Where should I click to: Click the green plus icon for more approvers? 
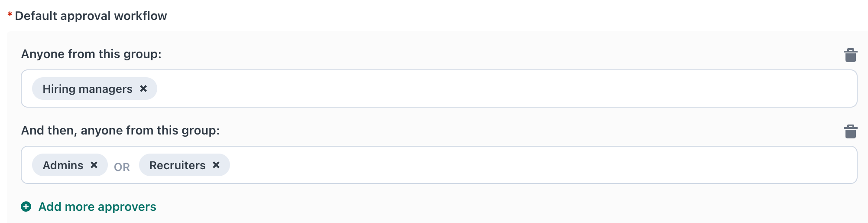(26, 207)
